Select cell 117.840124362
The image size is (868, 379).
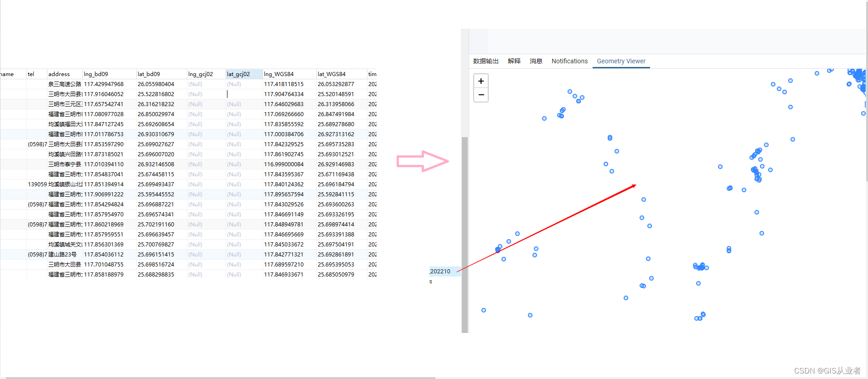tap(289, 184)
